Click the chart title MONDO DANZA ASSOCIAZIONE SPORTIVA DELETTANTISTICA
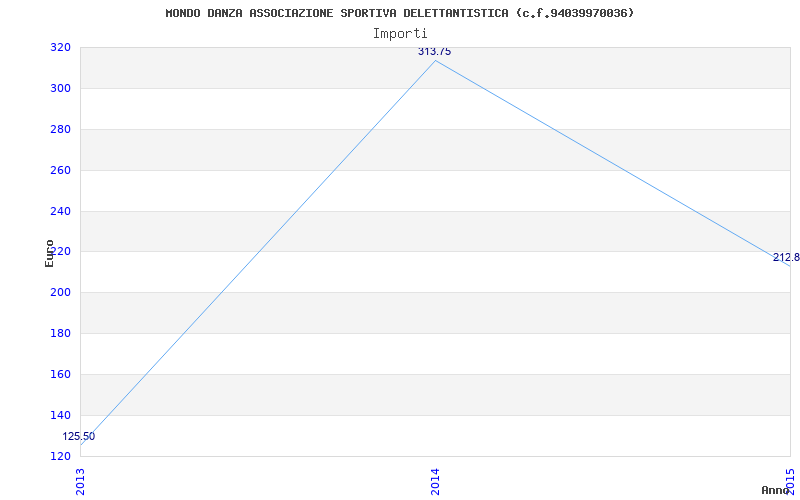Viewport: 800px width, 500px height. [x=399, y=13]
